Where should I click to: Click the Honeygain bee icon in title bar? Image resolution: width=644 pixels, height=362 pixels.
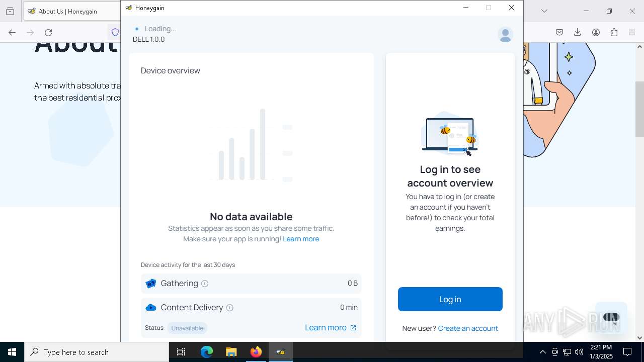[129, 8]
